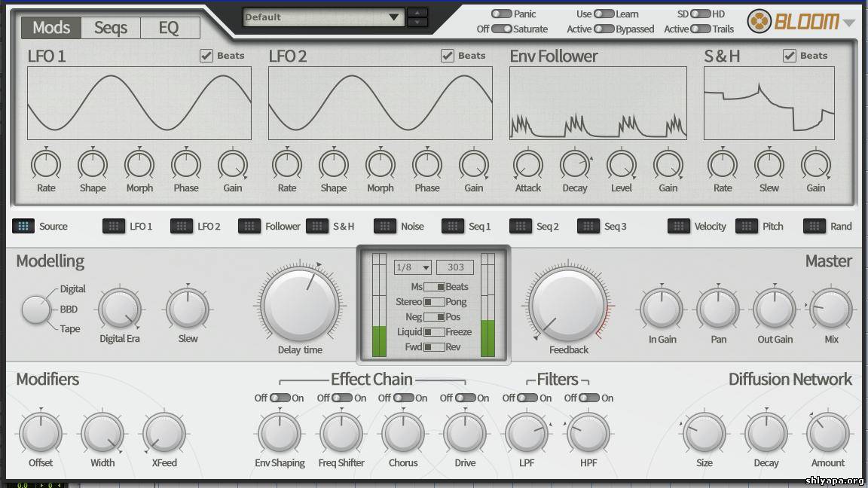868x488 pixels.
Task: Select the Seq 1 modulation icon
Action: (x=453, y=226)
